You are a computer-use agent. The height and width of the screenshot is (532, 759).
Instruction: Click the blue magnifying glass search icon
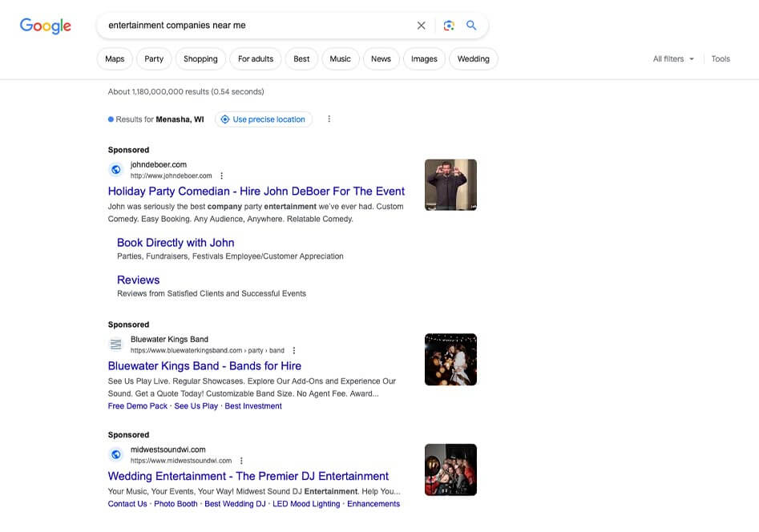coord(471,26)
